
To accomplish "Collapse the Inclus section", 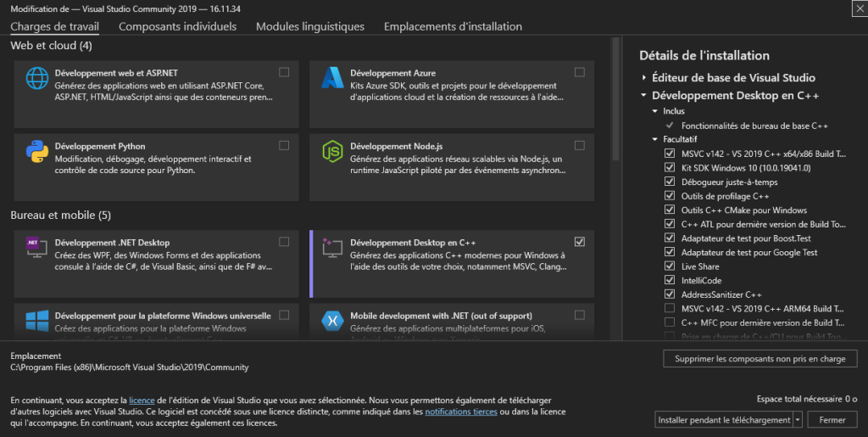I will point(655,111).
